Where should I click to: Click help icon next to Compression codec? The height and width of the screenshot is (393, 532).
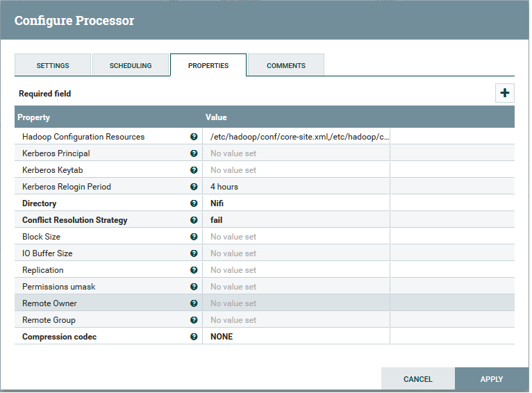[194, 337]
